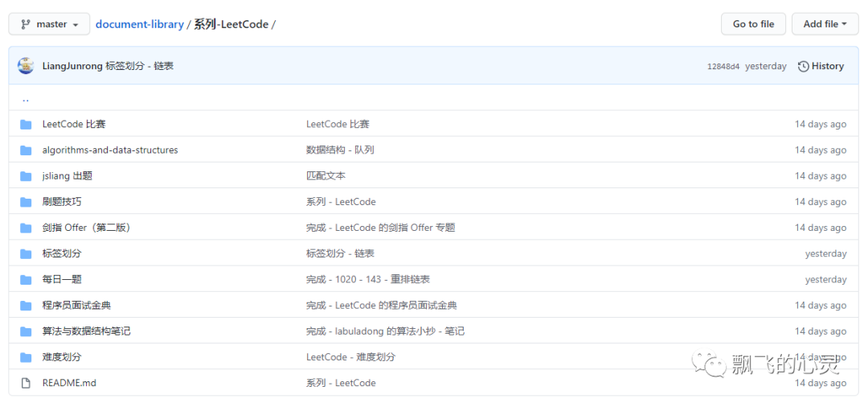Click the Go to file button

coord(753,24)
